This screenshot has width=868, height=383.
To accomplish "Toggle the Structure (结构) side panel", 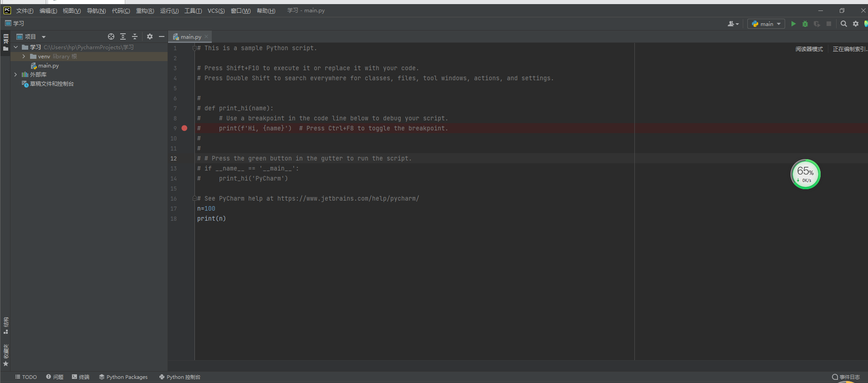I will point(6,325).
